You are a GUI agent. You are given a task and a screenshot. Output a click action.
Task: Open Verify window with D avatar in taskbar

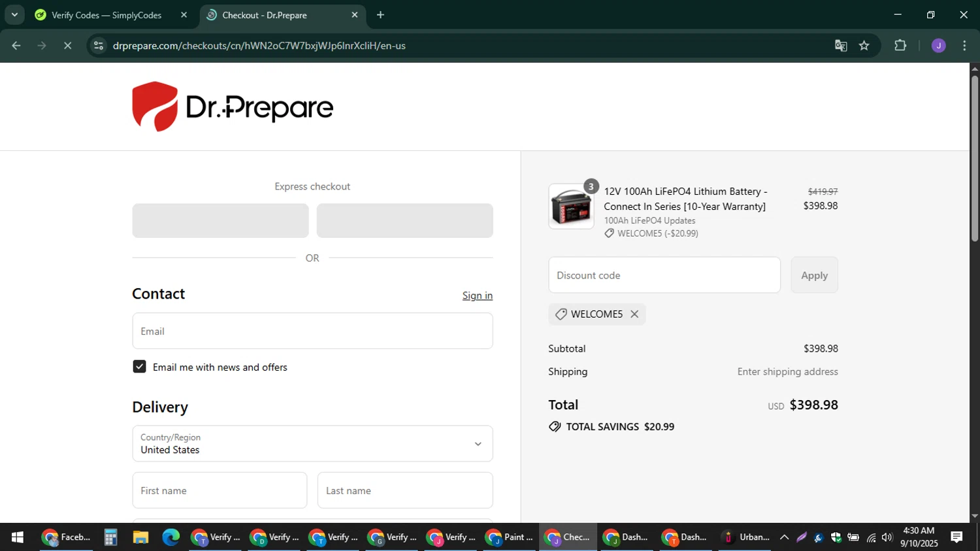tap(274, 537)
